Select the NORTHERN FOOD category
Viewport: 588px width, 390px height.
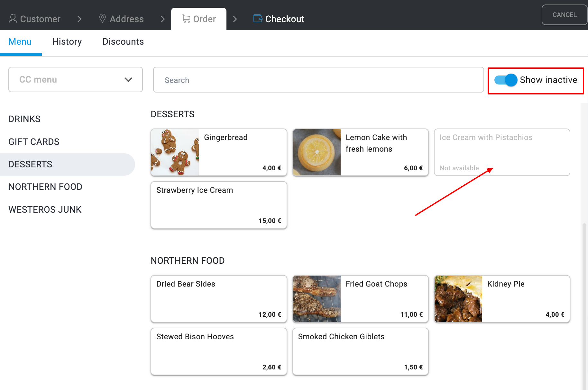click(45, 187)
